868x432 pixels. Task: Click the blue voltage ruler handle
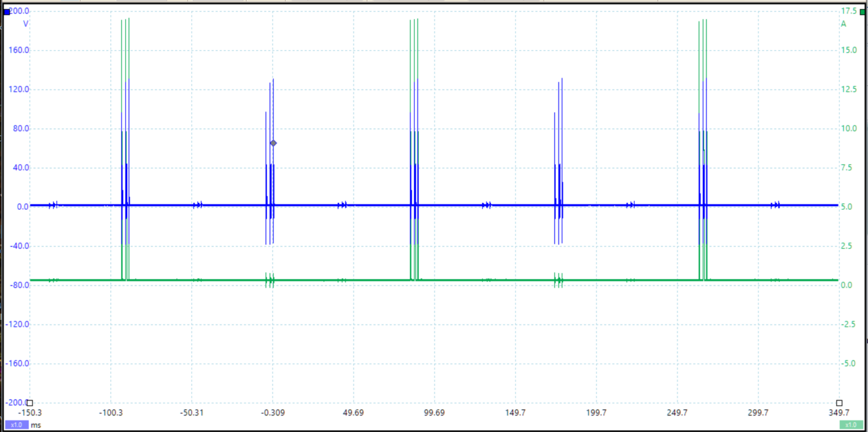(6, 12)
